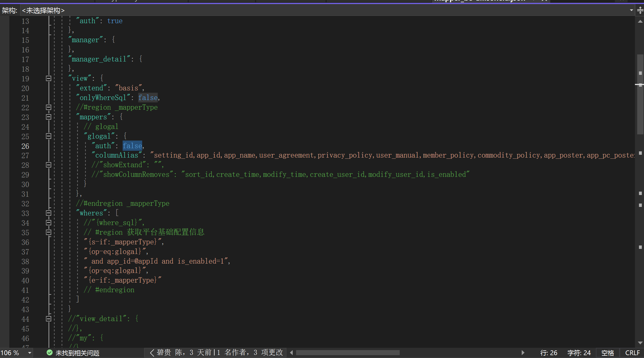Image resolution: width=644 pixels, height=358 pixels.
Task: Click the git blame info 碧贵 陈, 3 天前
Action: point(184,353)
